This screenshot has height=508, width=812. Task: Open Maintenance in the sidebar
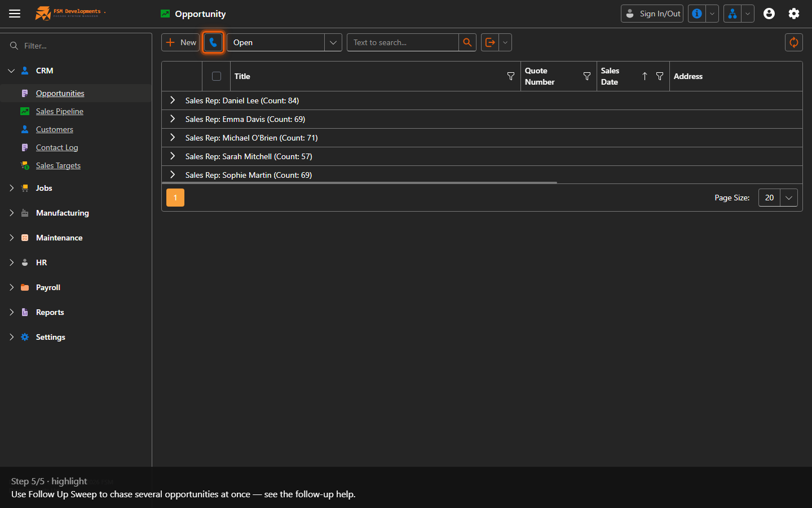coord(59,238)
